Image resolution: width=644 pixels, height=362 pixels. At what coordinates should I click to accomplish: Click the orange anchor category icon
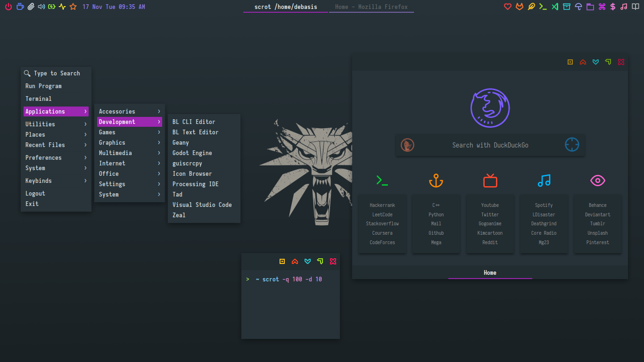[x=436, y=181]
